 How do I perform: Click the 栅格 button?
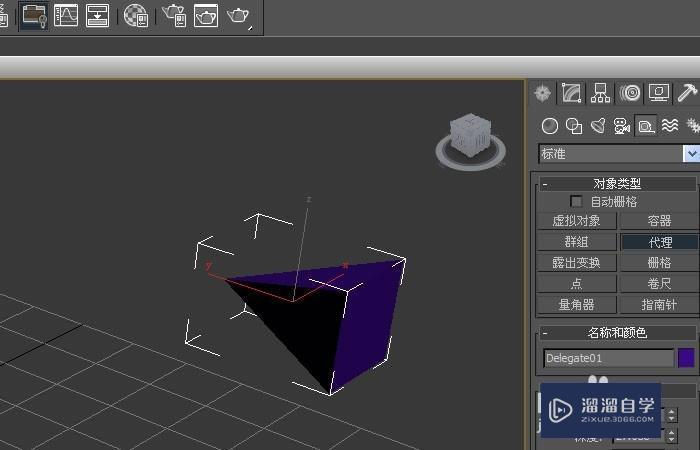point(659,263)
